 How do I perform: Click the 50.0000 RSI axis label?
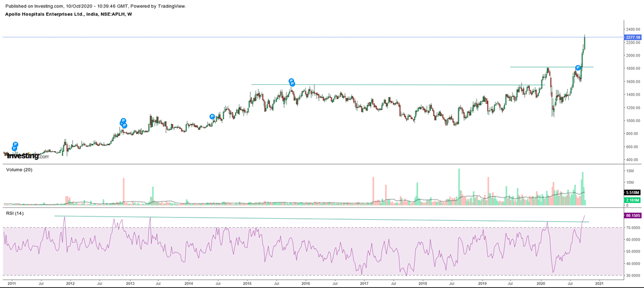(x=633, y=251)
